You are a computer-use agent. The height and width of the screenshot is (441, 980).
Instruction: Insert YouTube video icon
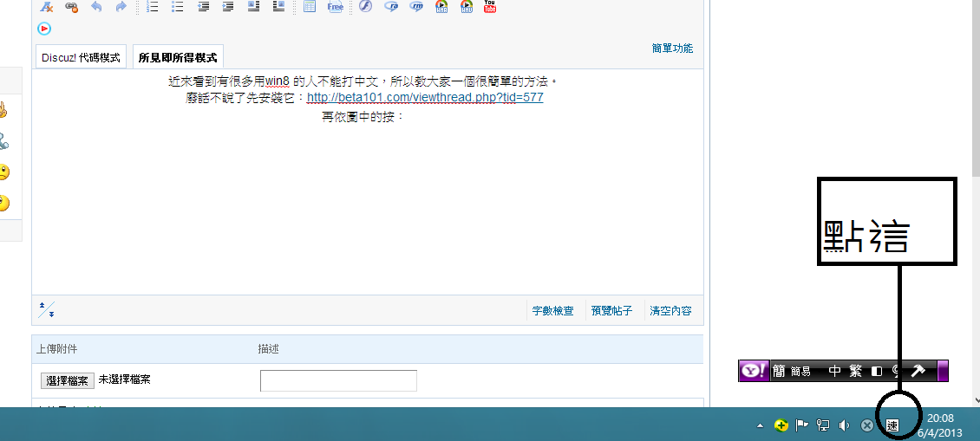(490, 7)
